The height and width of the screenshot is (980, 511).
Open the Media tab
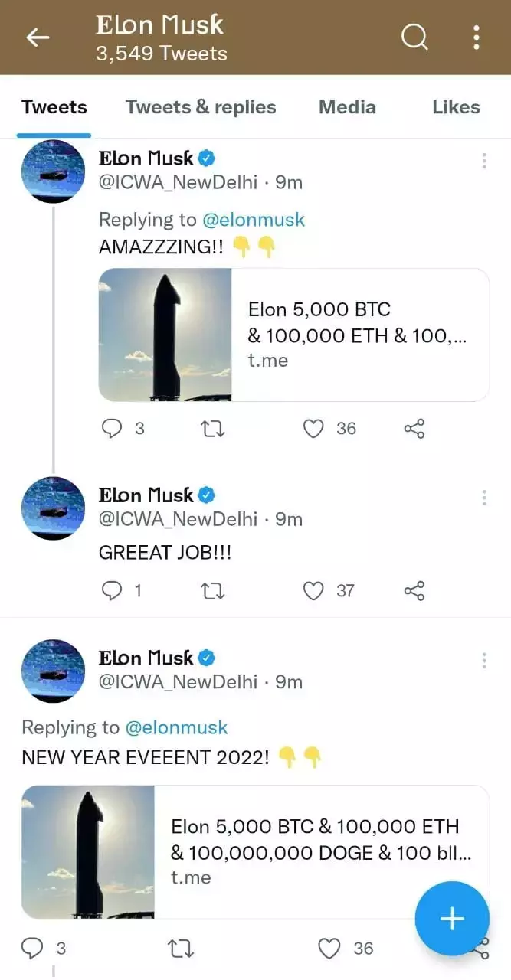click(x=347, y=107)
